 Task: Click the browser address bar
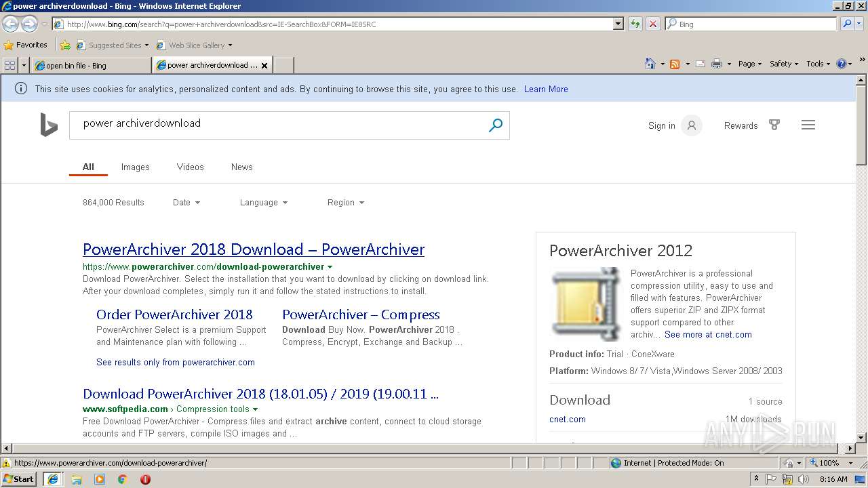point(332,24)
